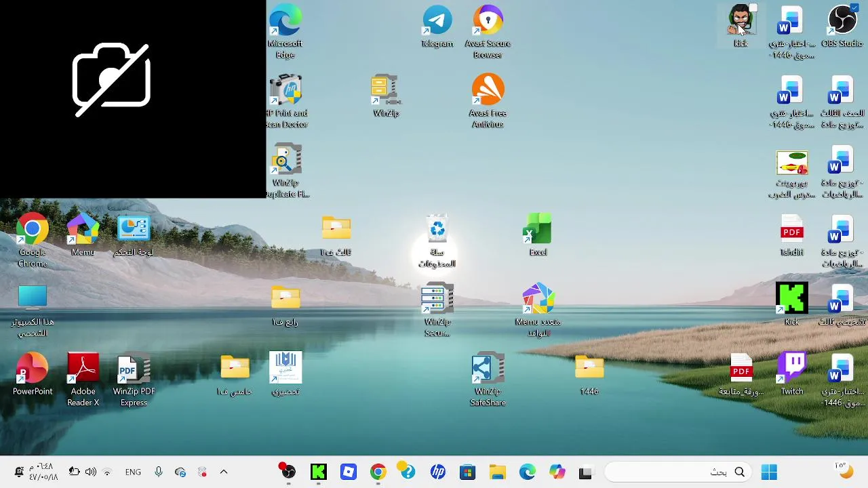Image resolution: width=868 pixels, height=488 pixels.
Task: Open the HP app in the taskbar
Action: pos(438,472)
